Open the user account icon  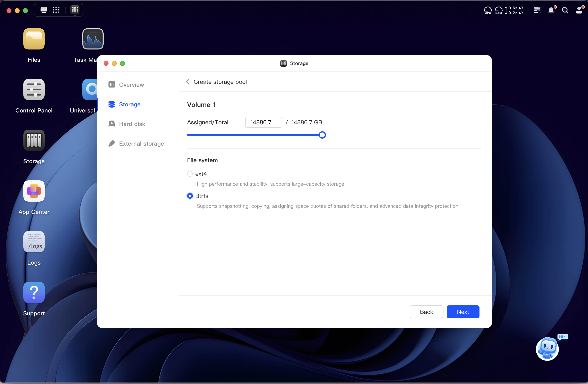click(x=579, y=10)
